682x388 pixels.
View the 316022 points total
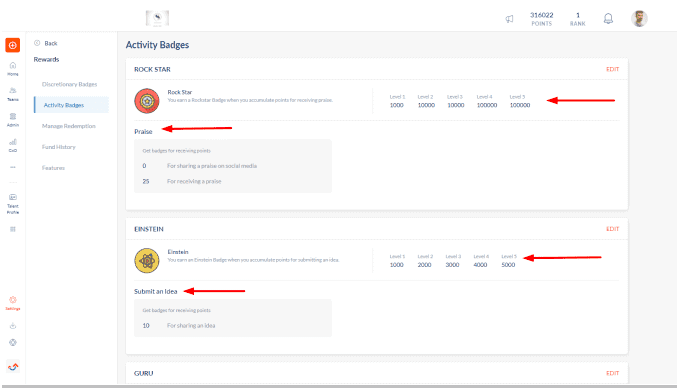[542, 19]
